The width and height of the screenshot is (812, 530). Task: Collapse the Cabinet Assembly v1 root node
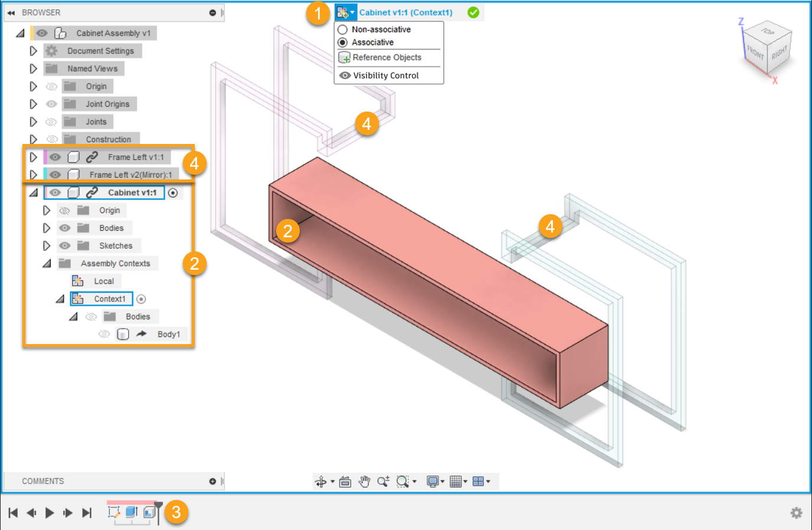tap(20, 33)
